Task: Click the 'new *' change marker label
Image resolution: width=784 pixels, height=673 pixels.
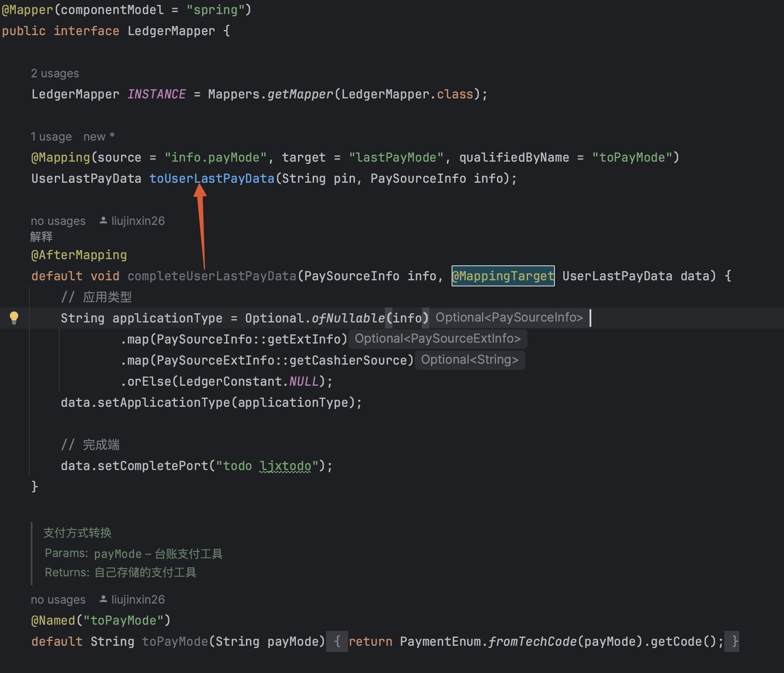Action: click(x=97, y=136)
